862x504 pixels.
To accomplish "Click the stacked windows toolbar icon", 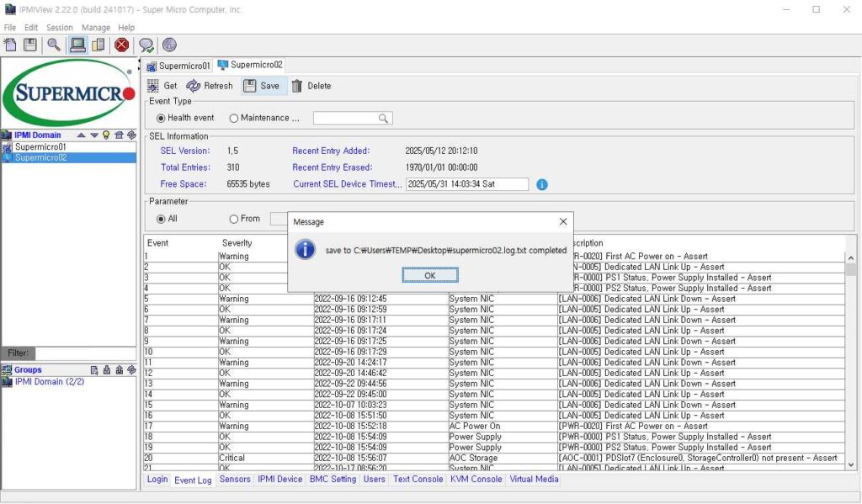I will (98, 45).
